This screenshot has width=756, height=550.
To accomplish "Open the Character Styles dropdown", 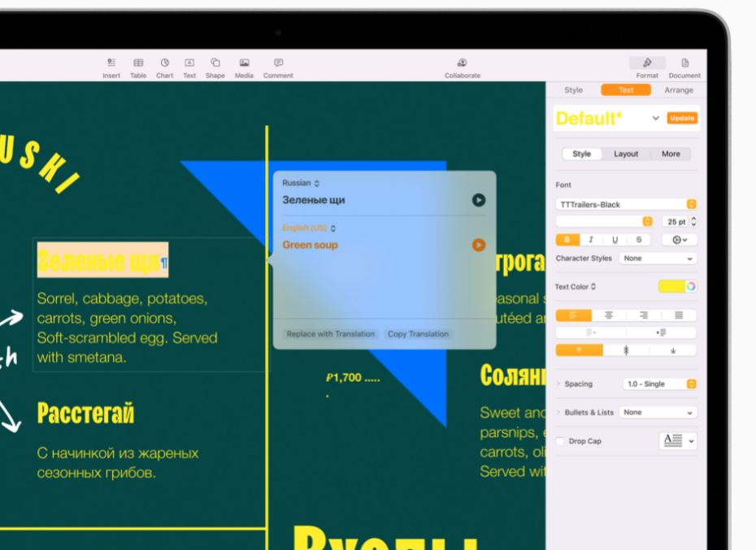I will [x=658, y=258].
